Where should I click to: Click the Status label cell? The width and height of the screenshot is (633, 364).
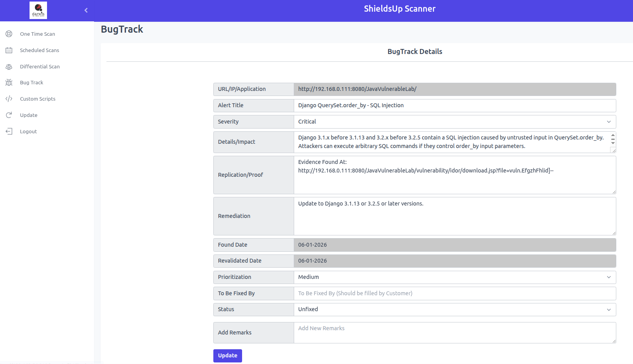(x=254, y=309)
